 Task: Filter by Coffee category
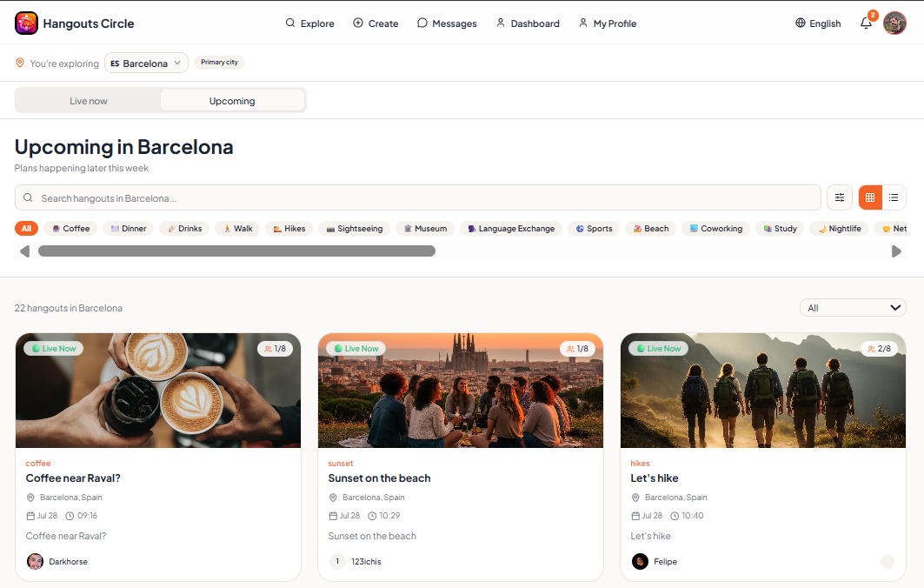tap(70, 228)
